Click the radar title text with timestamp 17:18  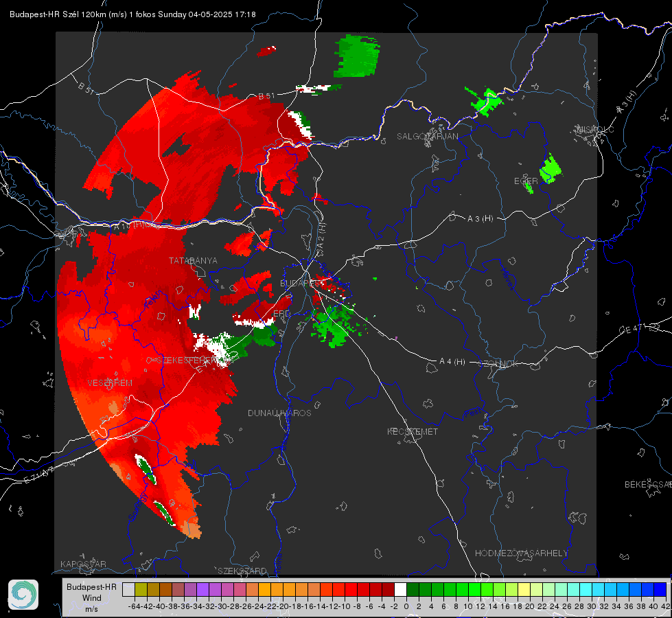pyautogui.click(x=132, y=14)
